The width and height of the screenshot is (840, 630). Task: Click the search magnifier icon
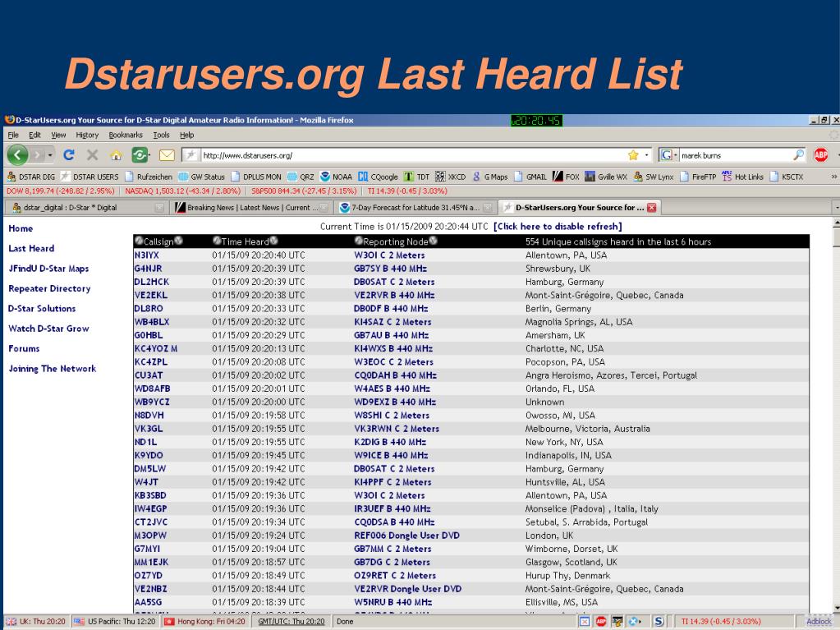click(x=798, y=155)
